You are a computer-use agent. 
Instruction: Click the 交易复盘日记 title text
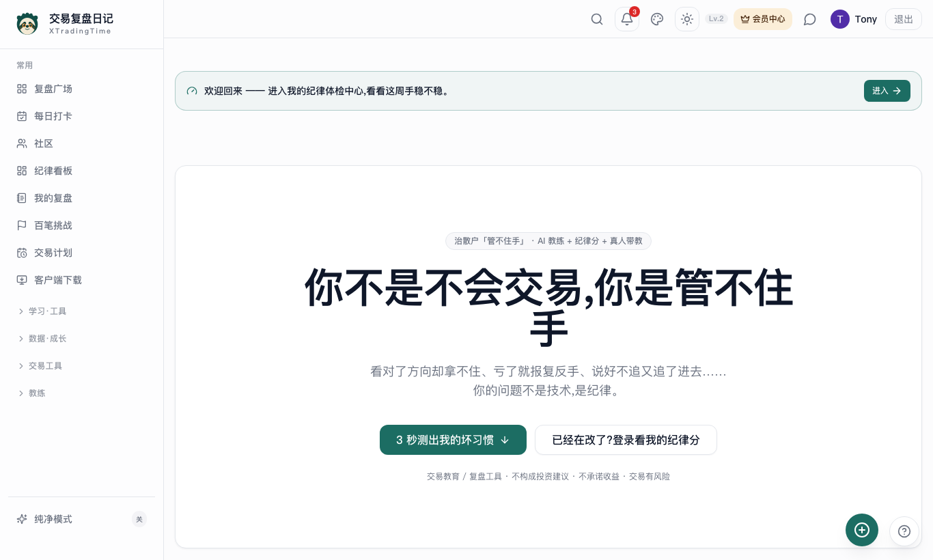(x=81, y=18)
